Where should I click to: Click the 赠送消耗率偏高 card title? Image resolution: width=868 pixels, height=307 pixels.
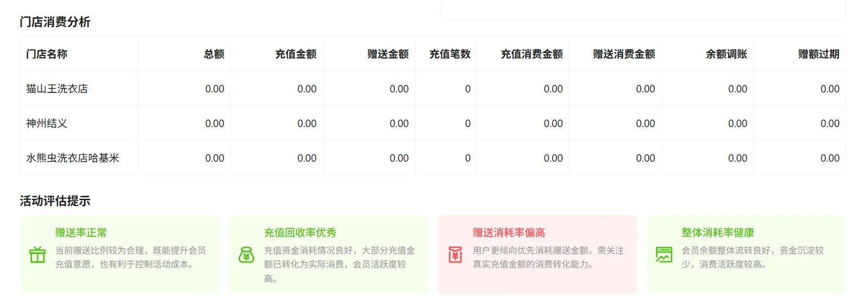coord(509,233)
